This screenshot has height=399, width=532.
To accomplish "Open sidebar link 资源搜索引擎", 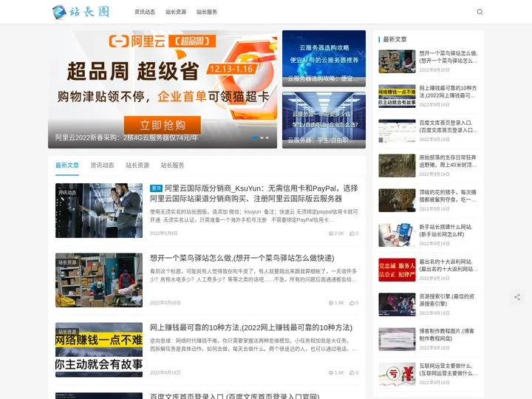I will 449,300.
